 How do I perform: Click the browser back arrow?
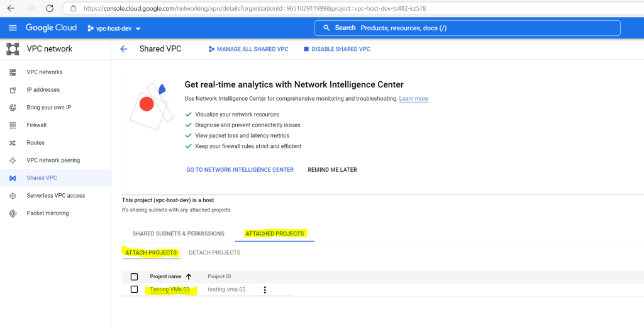(x=11, y=8)
